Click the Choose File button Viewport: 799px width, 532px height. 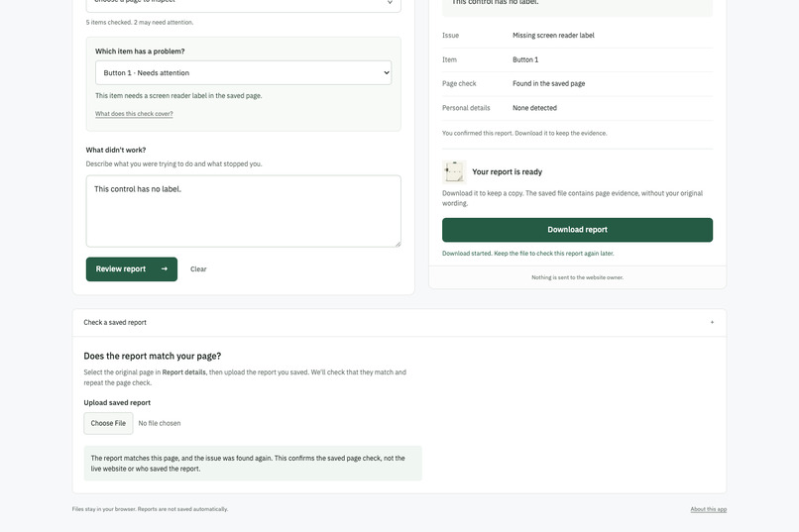coord(108,423)
